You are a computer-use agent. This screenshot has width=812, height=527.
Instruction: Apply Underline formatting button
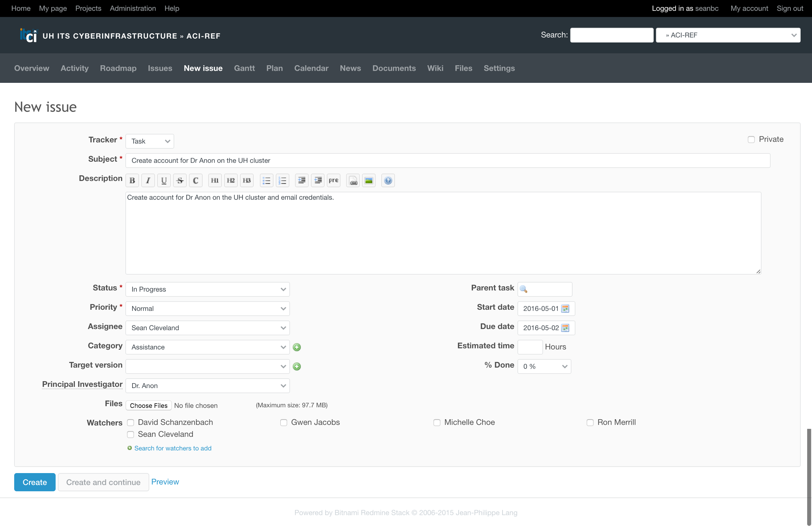pos(164,181)
